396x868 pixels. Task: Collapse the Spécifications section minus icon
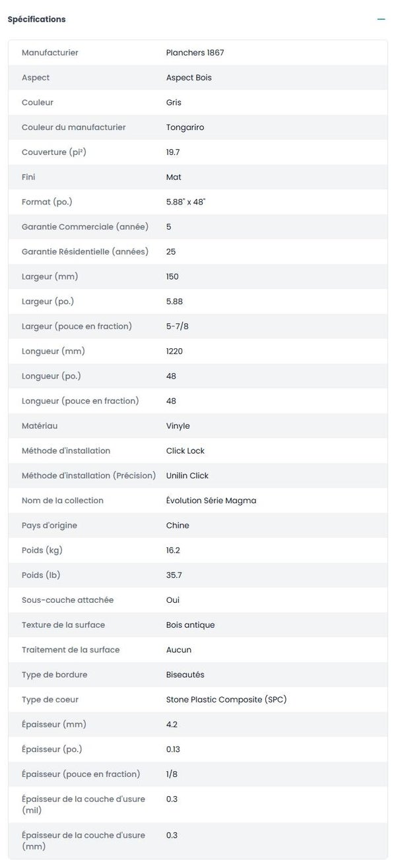[x=381, y=20]
